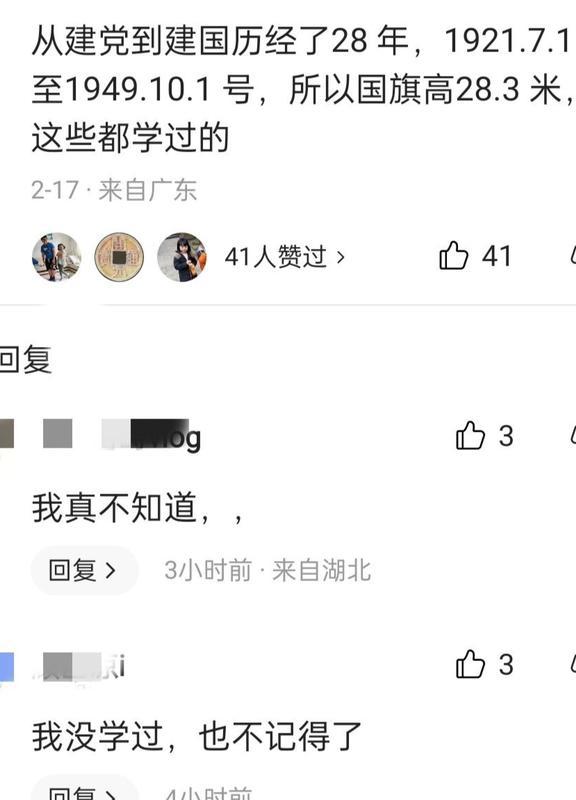
Task: Select the main comment about 28.3米
Action: (303, 89)
